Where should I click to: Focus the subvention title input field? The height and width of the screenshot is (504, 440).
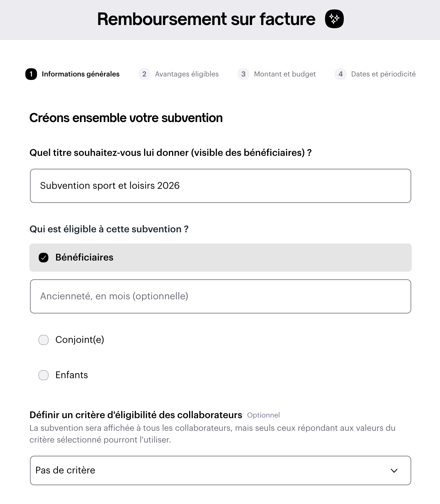[x=220, y=186]
